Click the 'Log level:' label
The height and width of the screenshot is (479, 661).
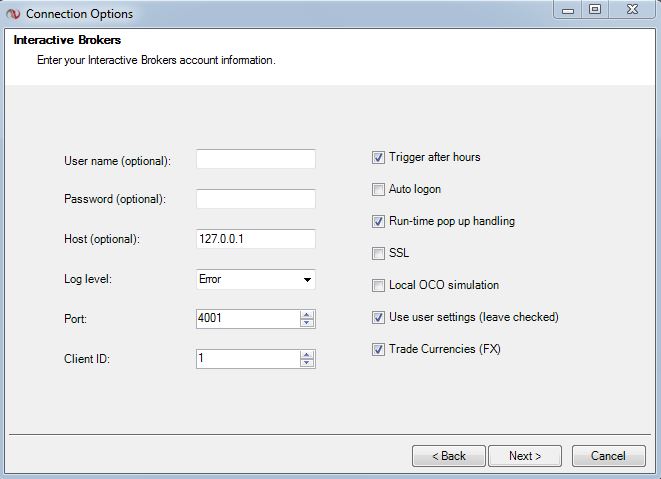88,279
